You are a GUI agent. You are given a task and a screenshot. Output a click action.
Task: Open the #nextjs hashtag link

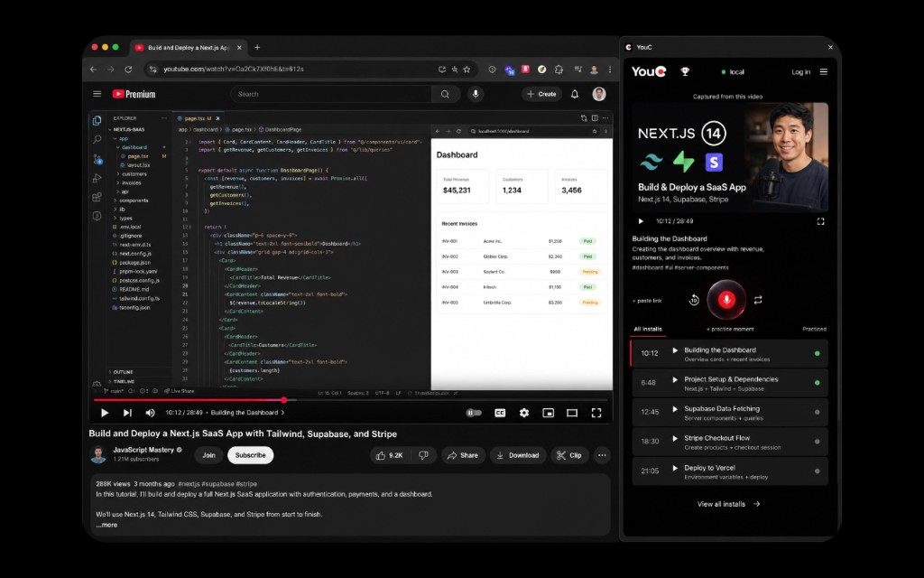pyautogui.click(x=189, y=484)
